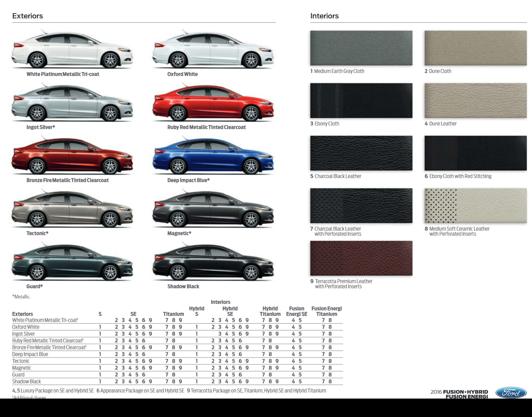Click 'Bronze Fire Metallic Tinted Clearcoat' caption
Image resolution: width=532 pixels, height=417 pixels.
68,180
